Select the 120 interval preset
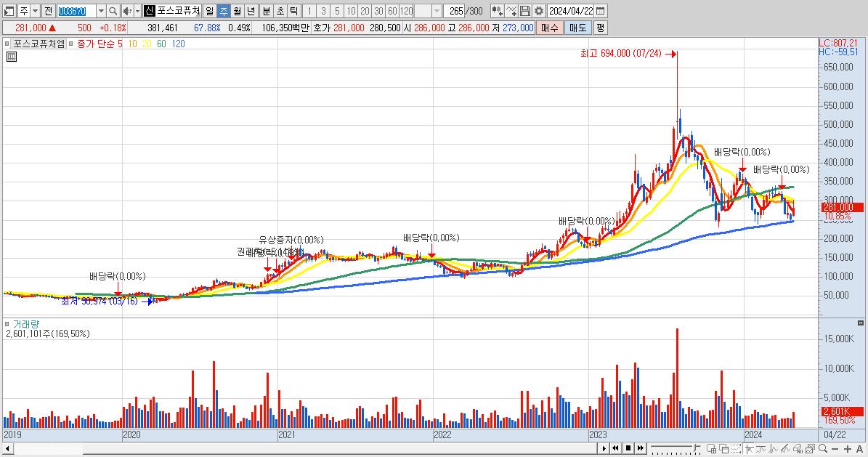This screenshot has width=868, height=457. [406, 11]
